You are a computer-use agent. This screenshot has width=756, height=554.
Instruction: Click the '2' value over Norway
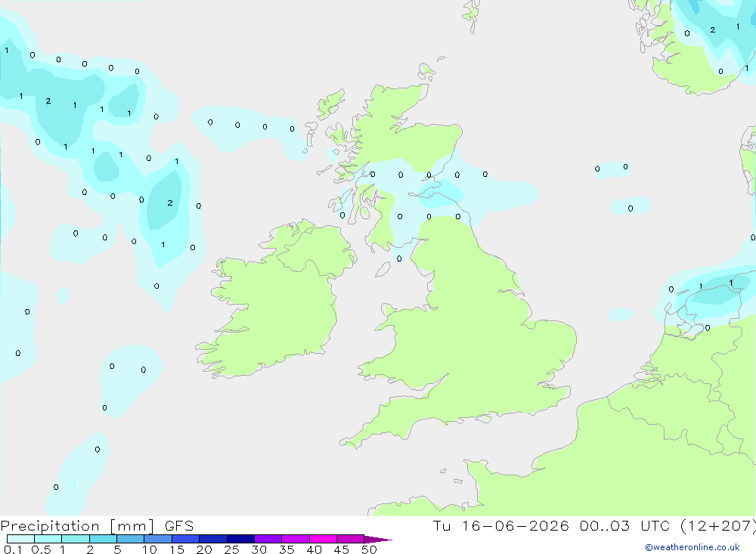point(713,30)
